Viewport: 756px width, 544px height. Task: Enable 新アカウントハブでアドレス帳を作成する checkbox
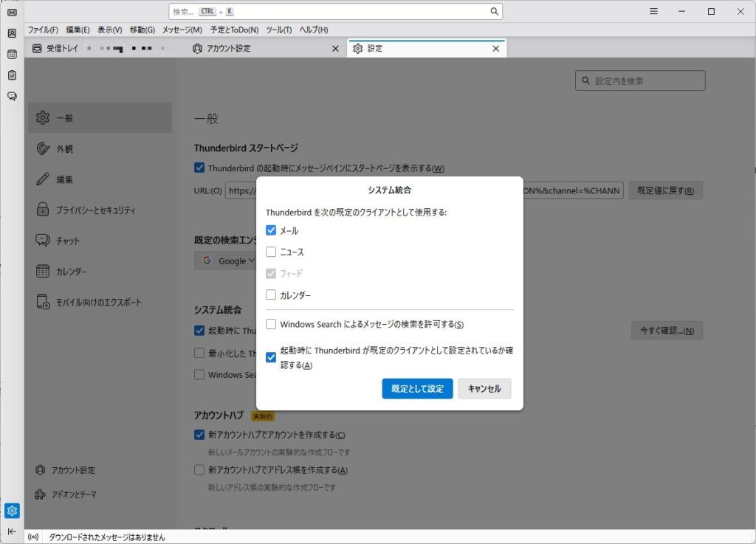[x=199, y=469]
